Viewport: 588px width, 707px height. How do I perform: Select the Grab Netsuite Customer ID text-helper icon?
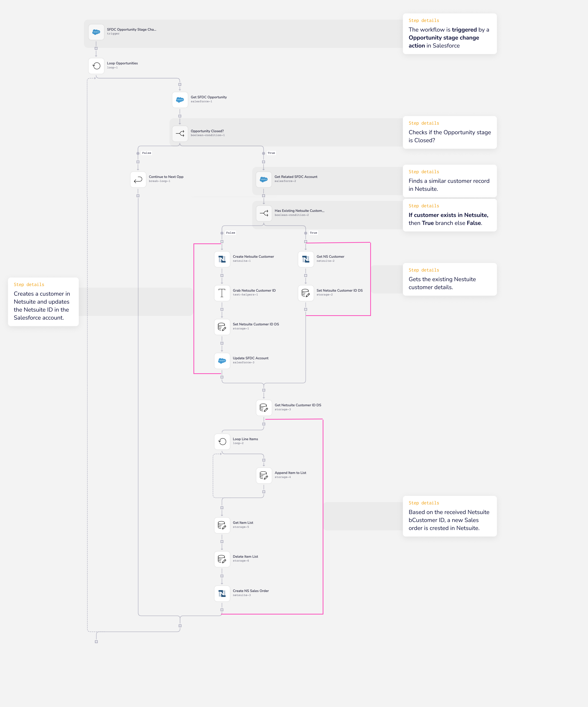coord(222,293)
